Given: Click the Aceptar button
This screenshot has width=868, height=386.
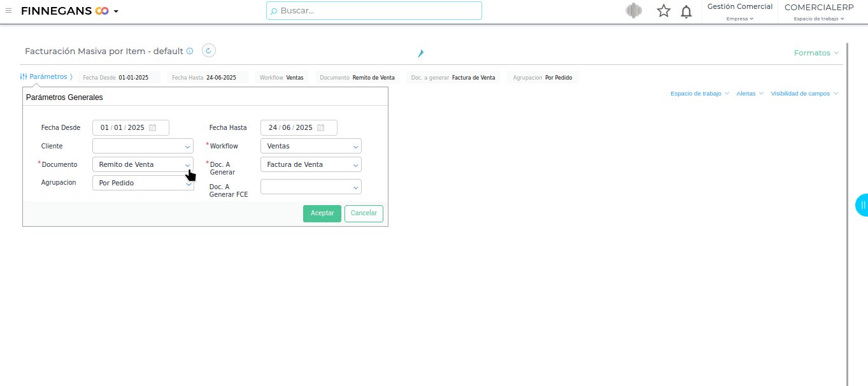Looking at the screenshot, I should (x=322, y=213).
